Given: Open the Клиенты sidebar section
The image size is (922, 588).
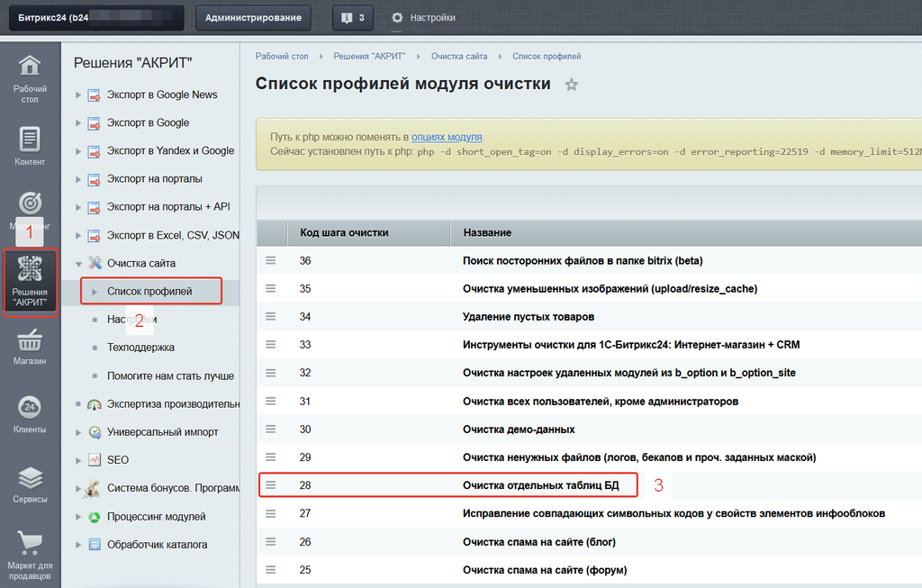Looking at the screenshot, I should point(30,415).
